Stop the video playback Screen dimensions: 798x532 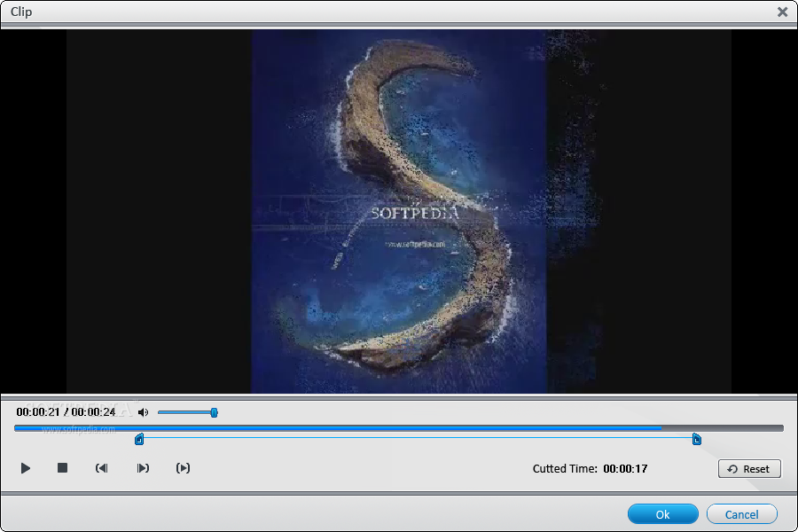(x=62, y=468)
